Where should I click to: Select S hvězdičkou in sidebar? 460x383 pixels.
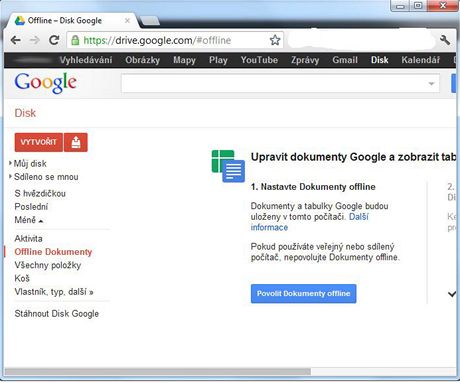[x=40, y=193]
